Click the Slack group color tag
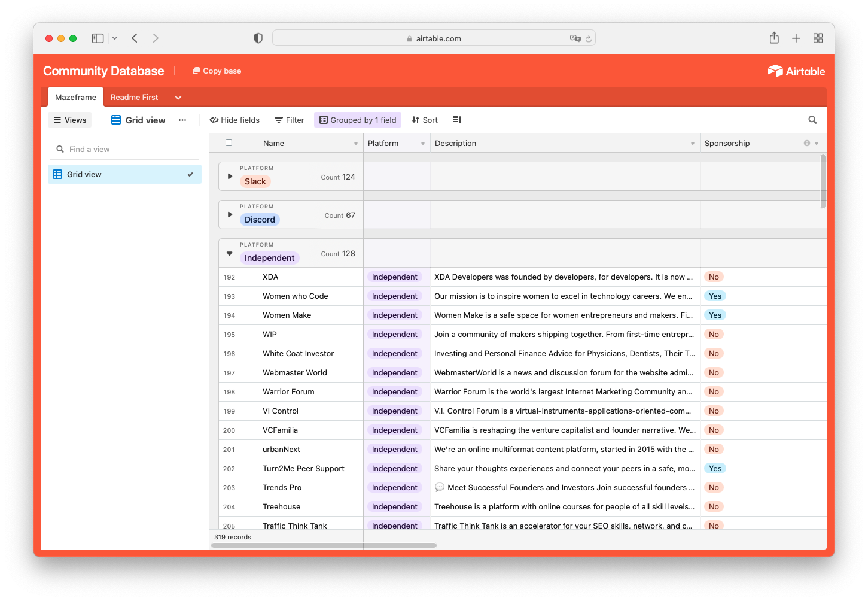Screen dimensions: 868x601 (x=255, y=181)
